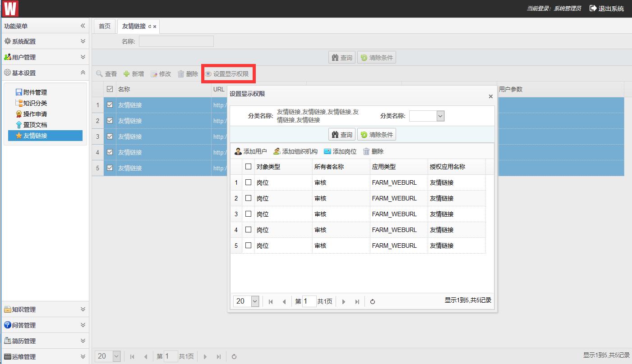
Task: Click the dialog 查询 button
Action: (x=342, y=135)
